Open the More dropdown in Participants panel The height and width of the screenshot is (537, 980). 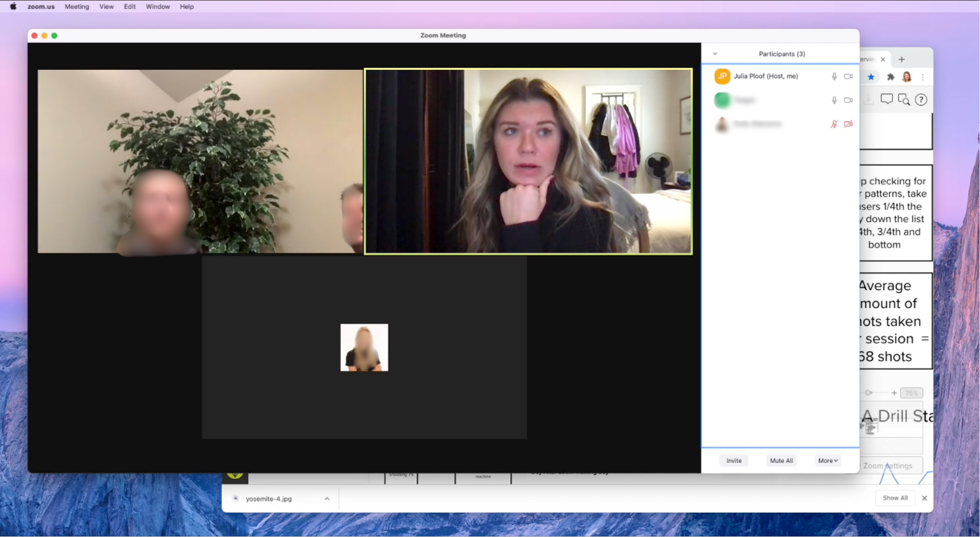(x=828, y=461)
